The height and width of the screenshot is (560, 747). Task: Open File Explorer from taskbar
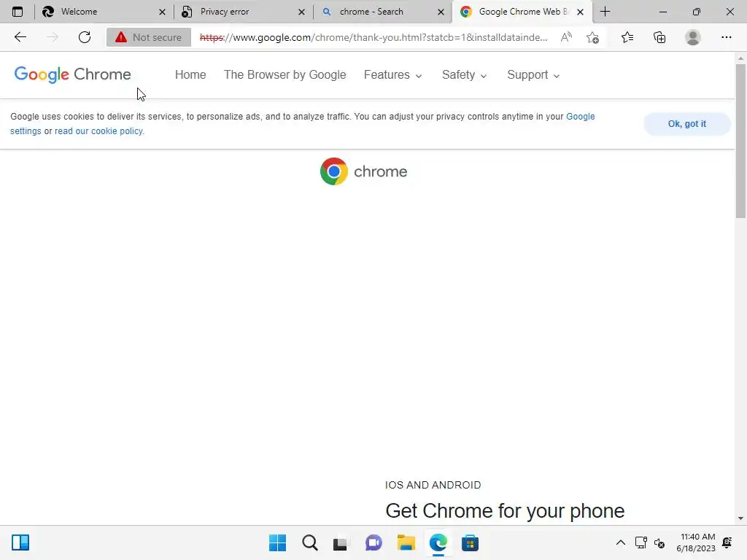click(406, 542)
